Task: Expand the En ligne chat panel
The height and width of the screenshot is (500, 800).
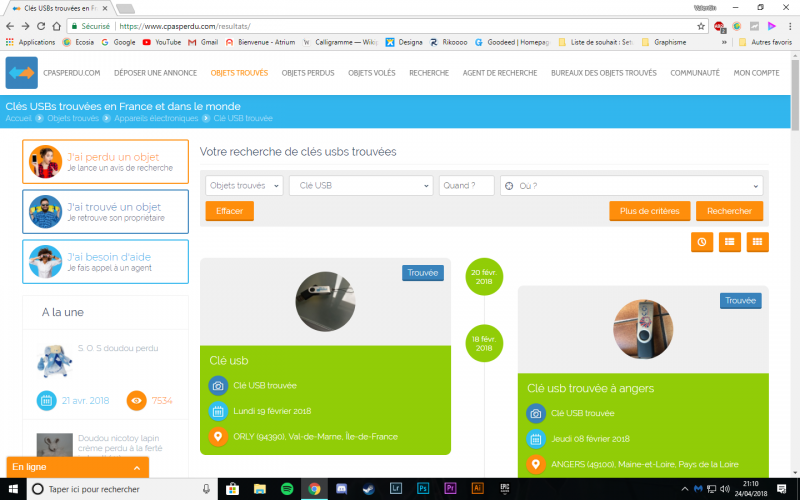Action: 78,467
